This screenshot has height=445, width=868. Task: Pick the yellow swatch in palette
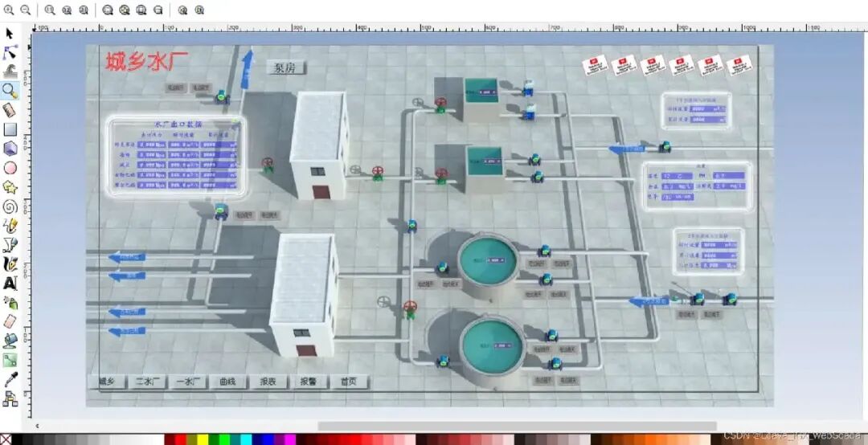tap(203, 439)
